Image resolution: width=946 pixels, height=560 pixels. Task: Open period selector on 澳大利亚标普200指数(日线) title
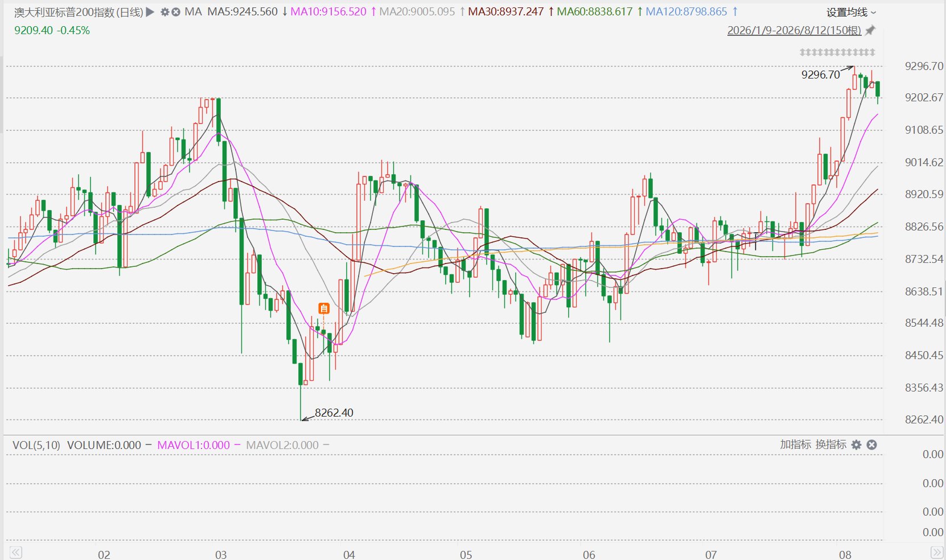(x=79, y=12)
